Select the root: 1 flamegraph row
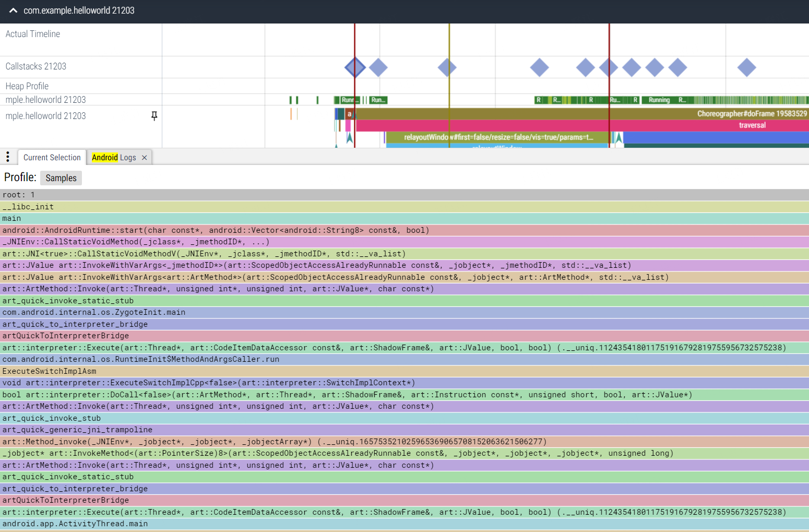809x532 pixels. pos(404,195)
